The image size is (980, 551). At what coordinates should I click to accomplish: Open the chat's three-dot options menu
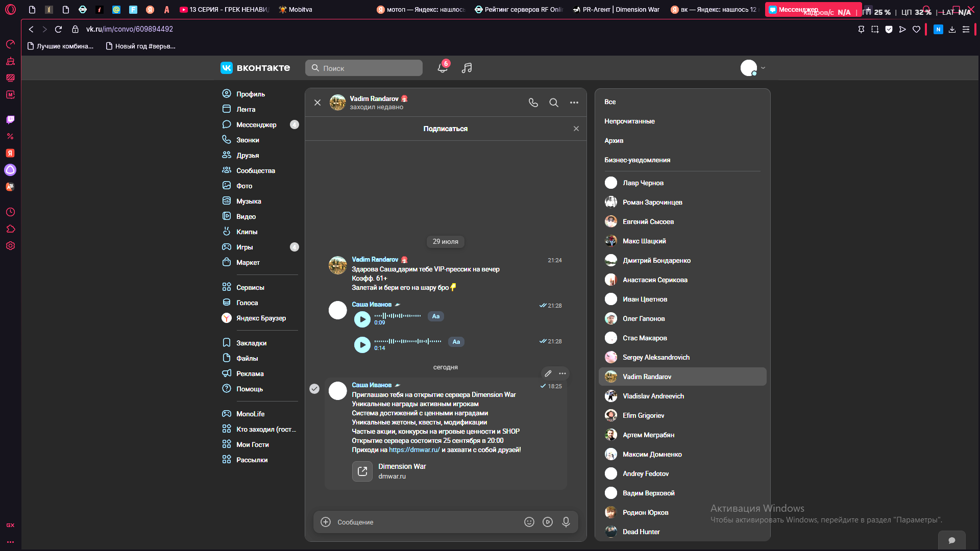(x=574, y=103)
